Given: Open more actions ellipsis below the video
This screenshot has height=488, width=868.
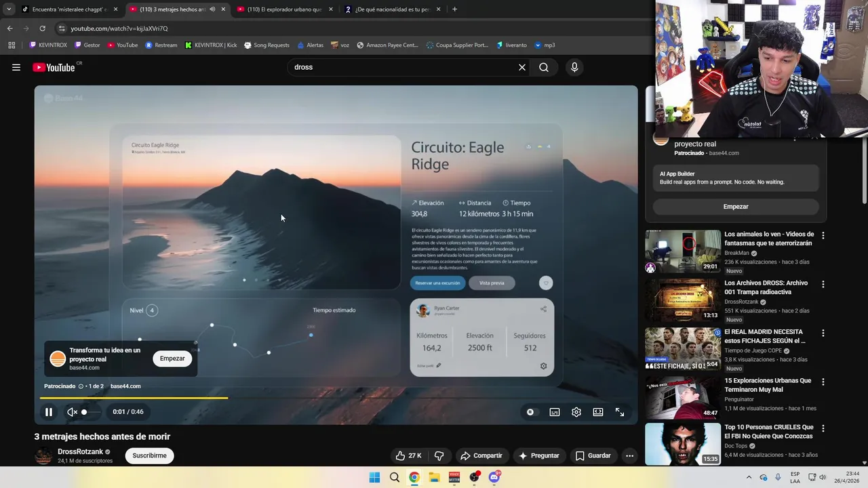Looking at the screenshot, I should pyautogui.click(x=629, y=455).
